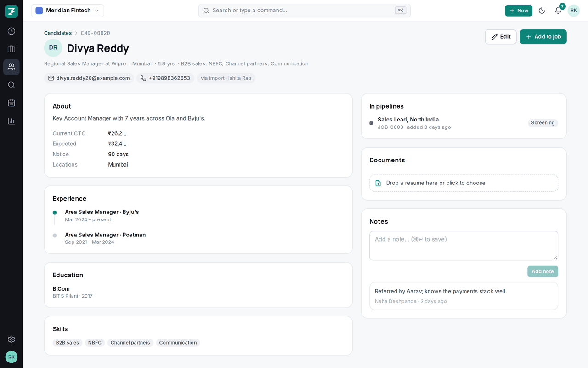This screenshot has width=588, height=368.
Task: Click the RK avatar at the sidebar bottom
Action: click(11, 357)
